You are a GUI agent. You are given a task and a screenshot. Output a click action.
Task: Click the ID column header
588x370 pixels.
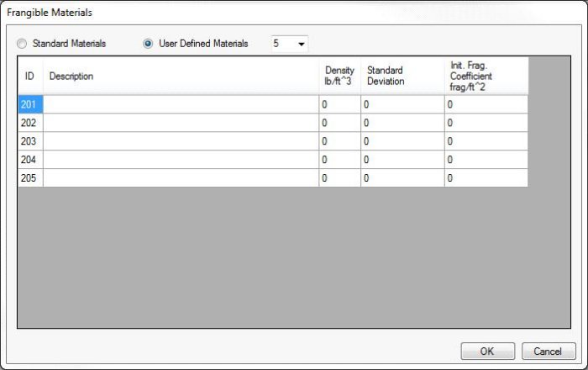[29, 77]
